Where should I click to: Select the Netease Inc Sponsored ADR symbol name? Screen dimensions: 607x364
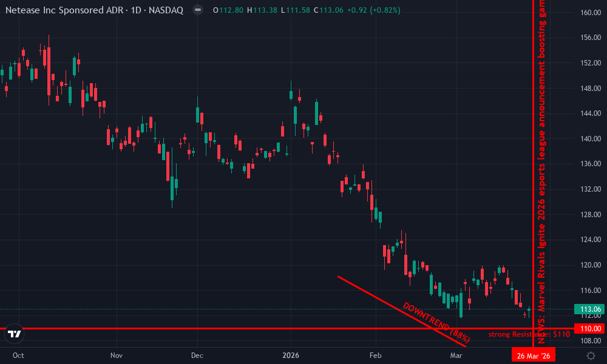[x=64, y=10]
